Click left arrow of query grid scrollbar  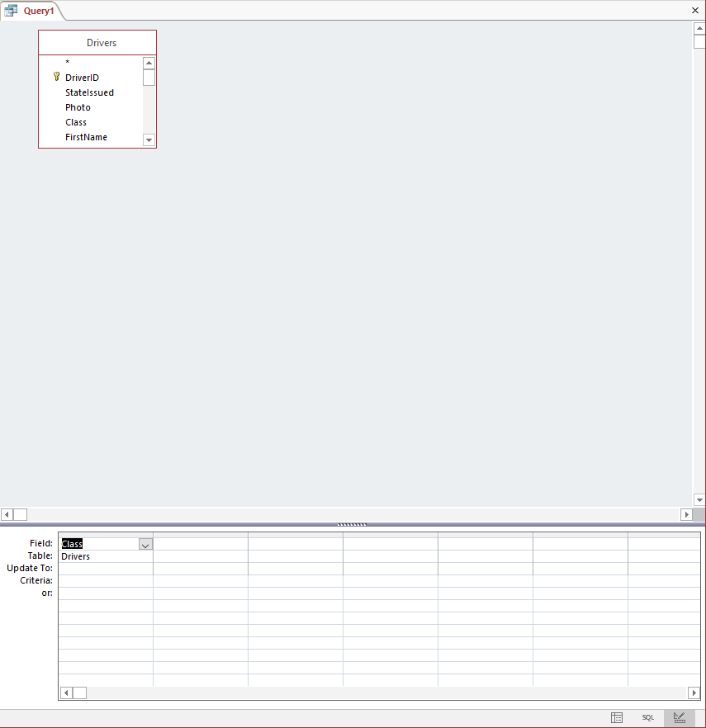click(x=66, y=693)
